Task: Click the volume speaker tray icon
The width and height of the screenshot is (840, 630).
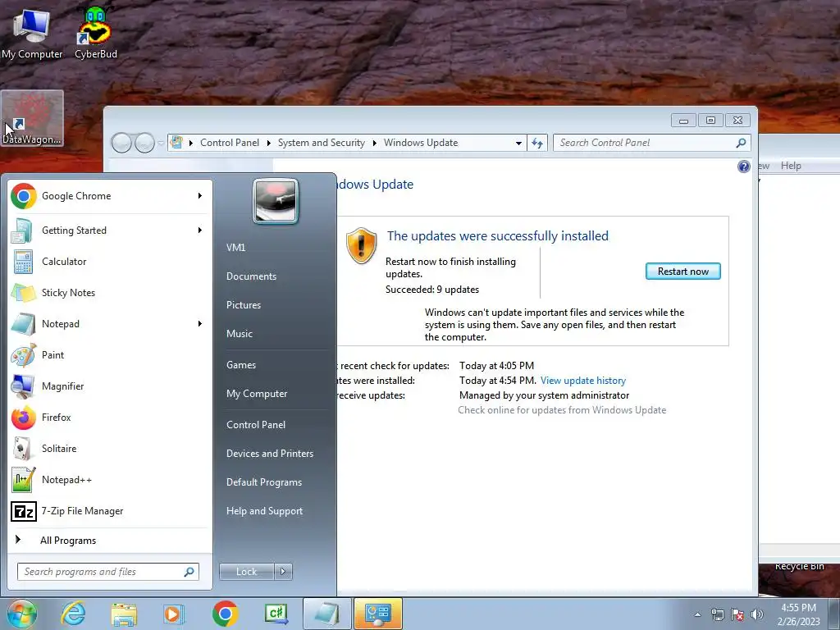Action: point(757,614)
